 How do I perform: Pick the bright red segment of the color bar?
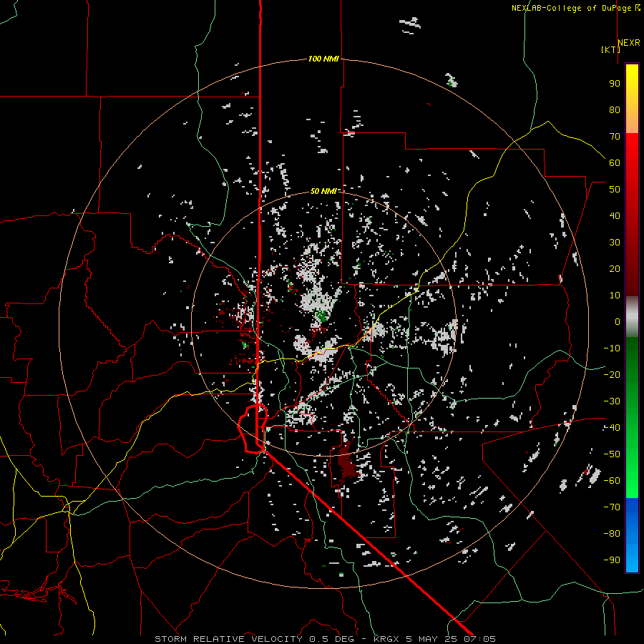coord(632,156)
